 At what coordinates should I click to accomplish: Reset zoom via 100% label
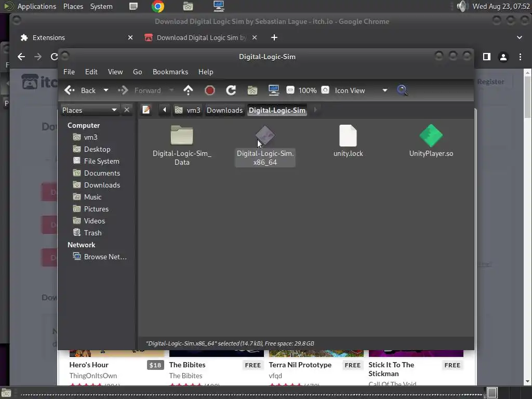[308, 90]
